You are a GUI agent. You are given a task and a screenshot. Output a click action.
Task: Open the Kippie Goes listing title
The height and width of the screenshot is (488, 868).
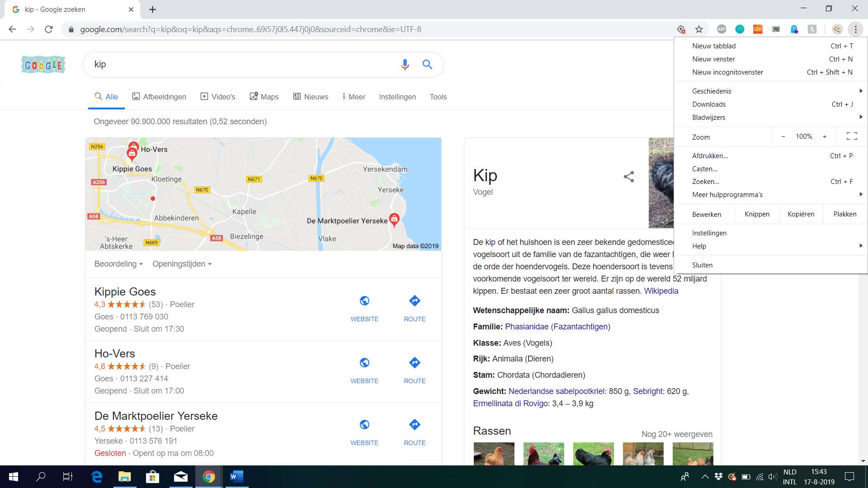pos(125,291)
